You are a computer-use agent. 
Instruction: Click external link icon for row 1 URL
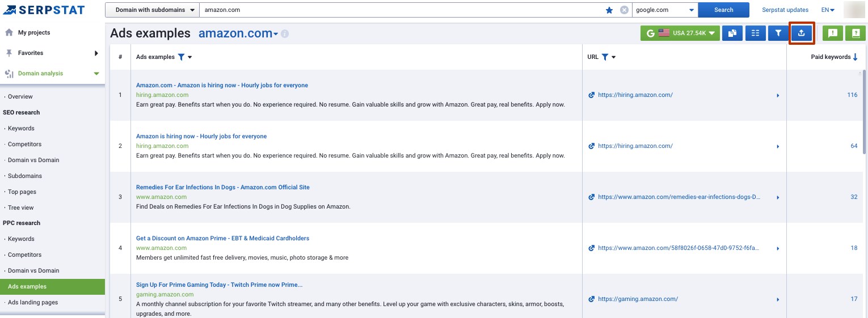pos(592,95)
